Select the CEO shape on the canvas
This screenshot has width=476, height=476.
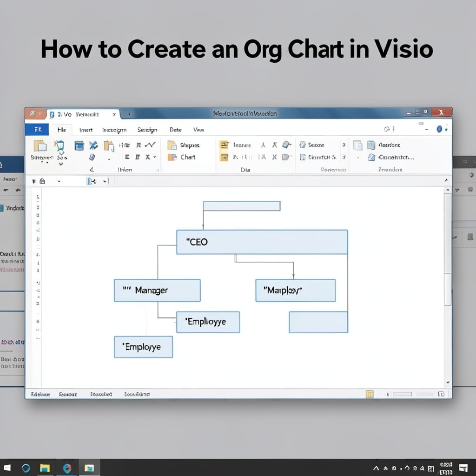click(x=262, y=242)
